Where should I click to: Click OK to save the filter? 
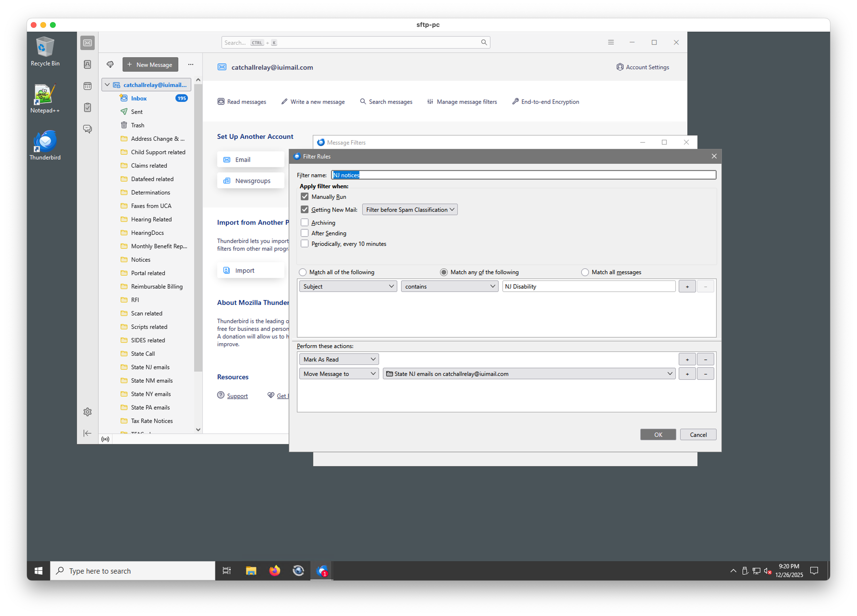(658, 435)
